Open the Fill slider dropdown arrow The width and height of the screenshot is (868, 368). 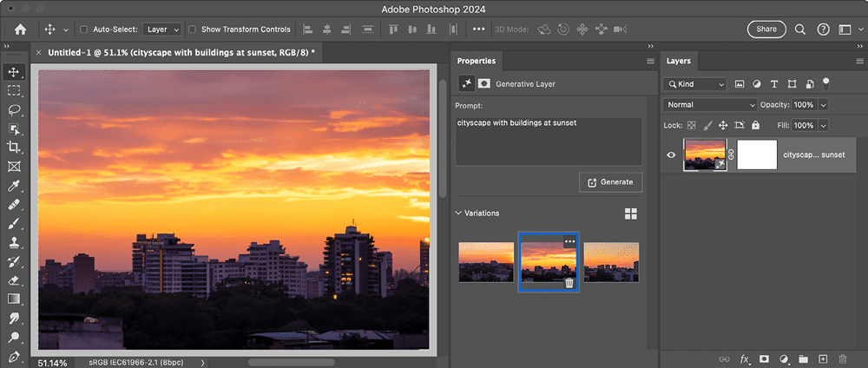(823, 126)
